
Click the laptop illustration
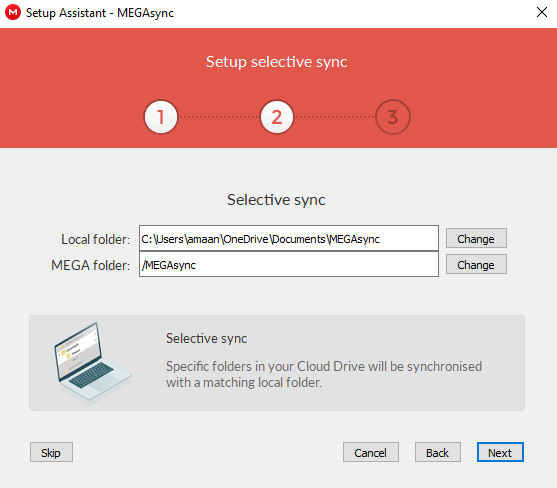point(93,362)
